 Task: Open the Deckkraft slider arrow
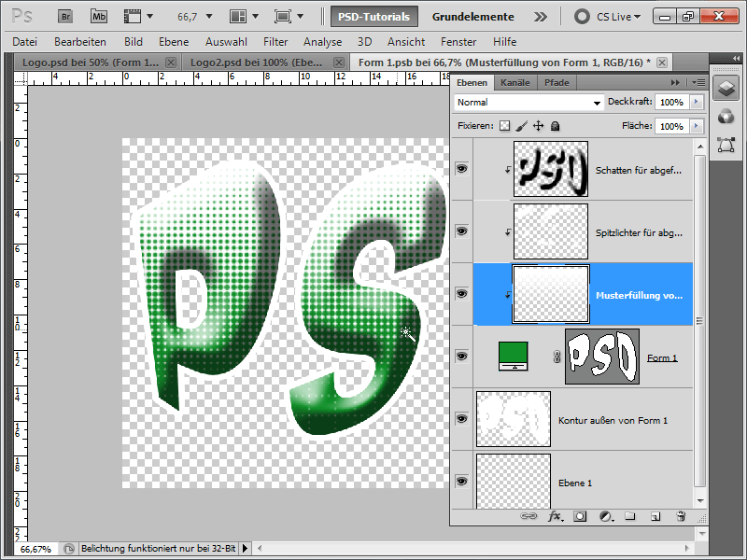[697, 103]
